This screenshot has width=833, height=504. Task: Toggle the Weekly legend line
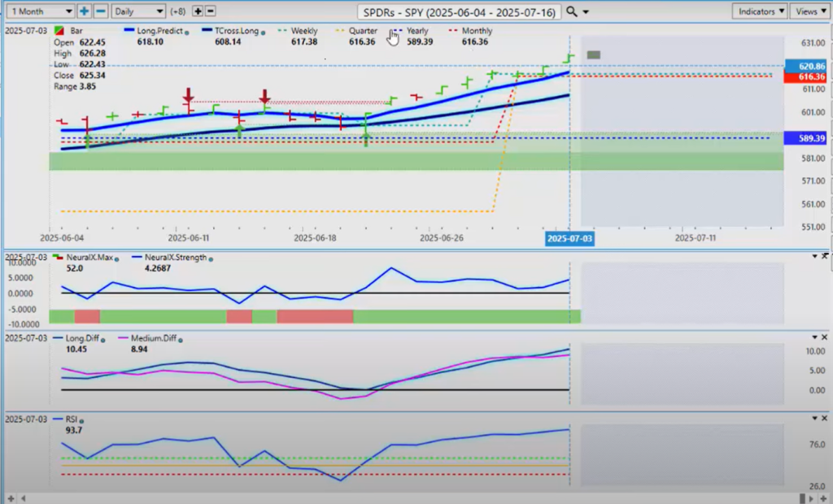pos(304,31)
